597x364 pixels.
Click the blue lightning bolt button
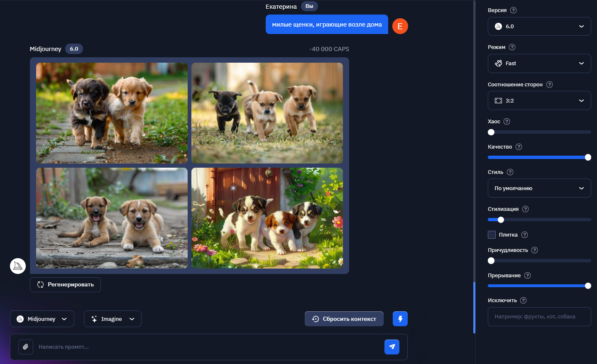pos(400,319)
